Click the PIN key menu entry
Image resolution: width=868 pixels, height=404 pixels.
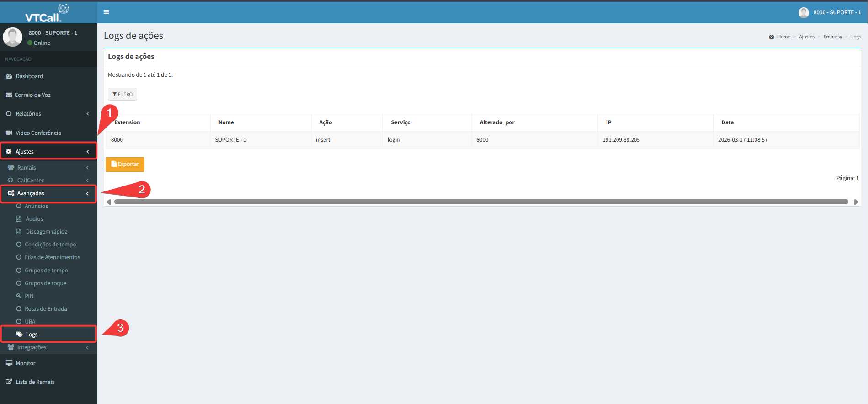tap(29, 296)
